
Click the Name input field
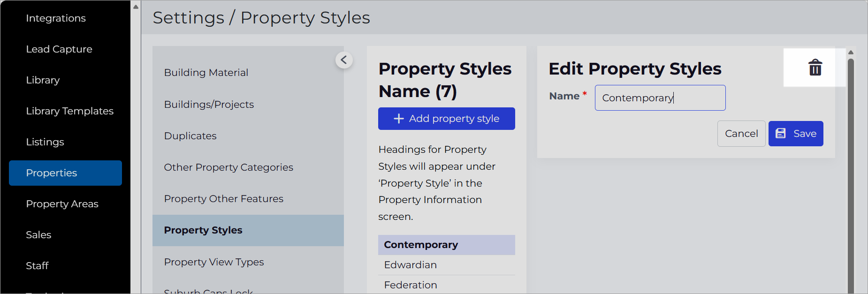(x=660, y=98)
